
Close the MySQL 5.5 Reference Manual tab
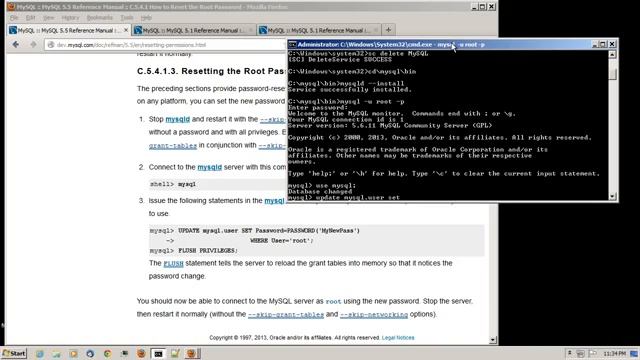[126, 30]
